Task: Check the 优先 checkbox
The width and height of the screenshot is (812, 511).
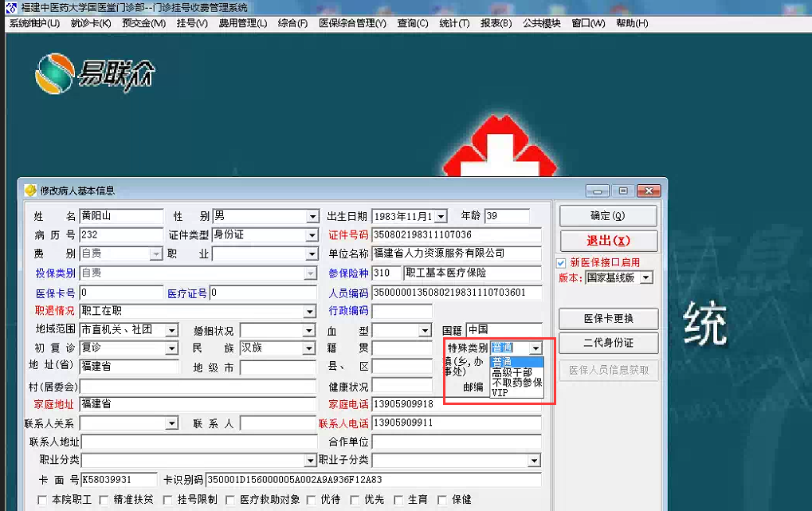Action: pos(355,500)
